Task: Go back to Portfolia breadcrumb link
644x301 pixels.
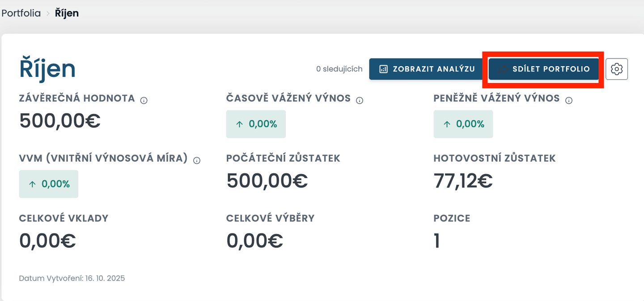Action: (x=21, y=13)
